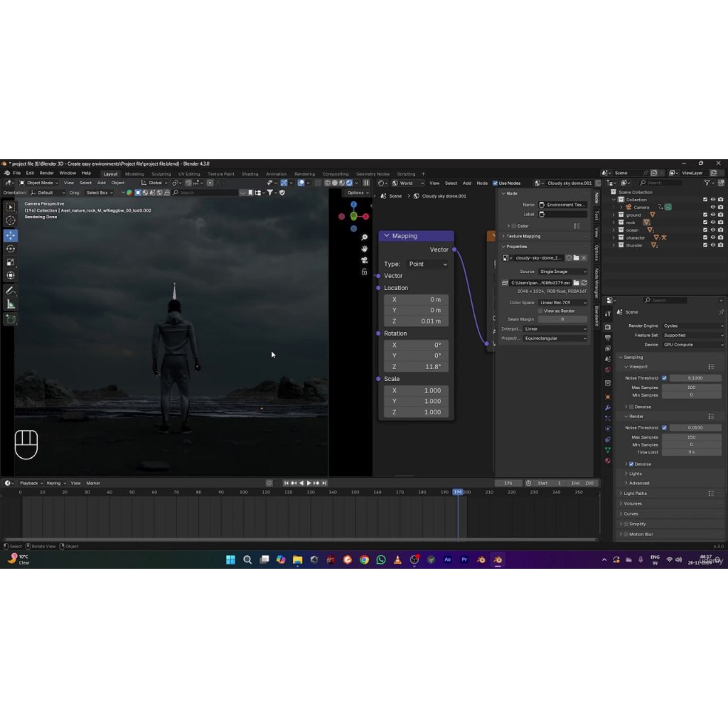This screenshot has height=728, width=728.
Task: Select the Rotate tool
Action: click(10, 249)
